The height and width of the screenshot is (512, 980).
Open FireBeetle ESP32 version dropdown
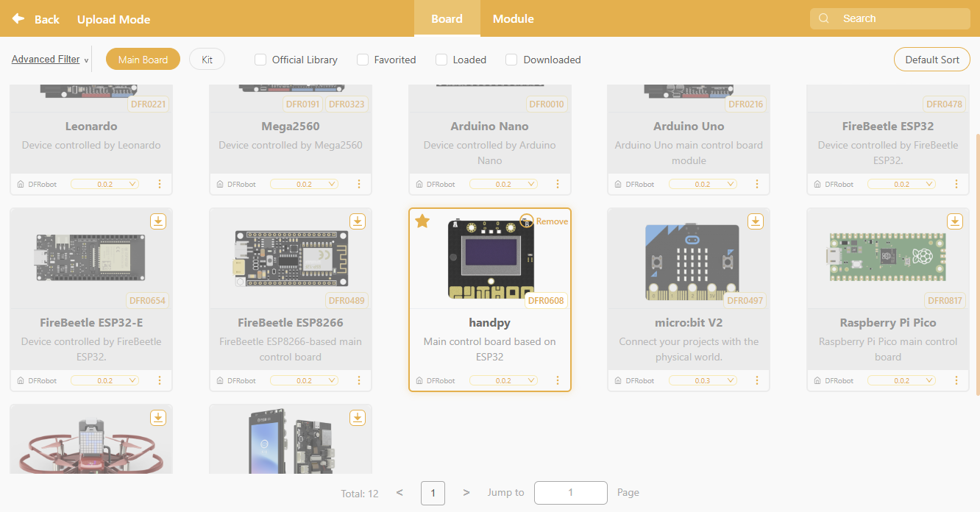pos(902,184)
